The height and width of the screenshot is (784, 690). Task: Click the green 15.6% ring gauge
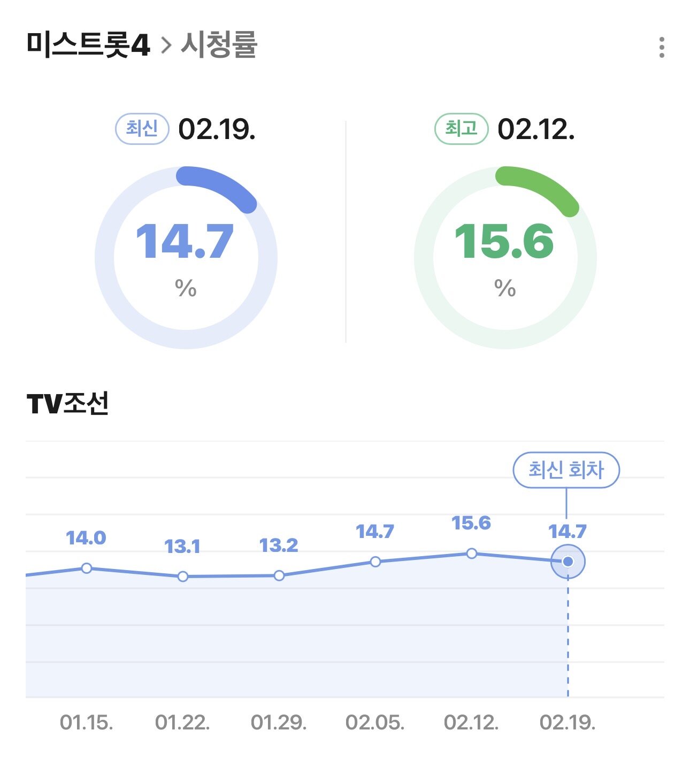pos(505,257)
